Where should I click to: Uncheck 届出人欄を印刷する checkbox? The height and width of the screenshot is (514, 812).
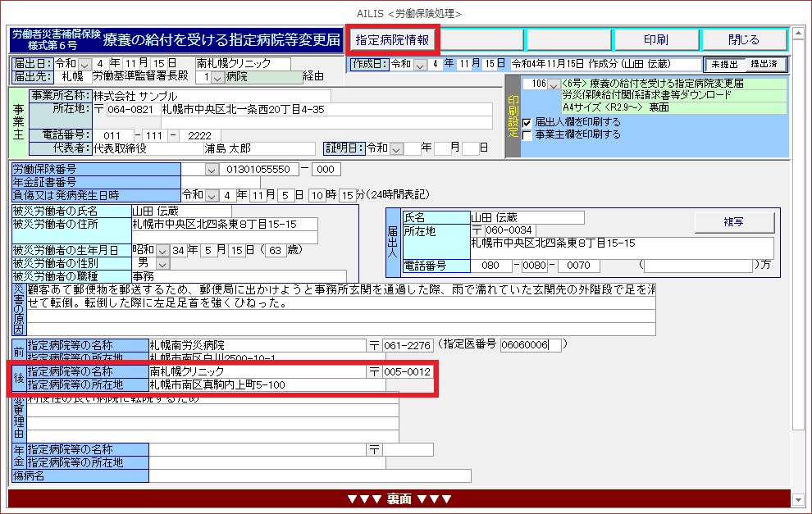point(527,123)
